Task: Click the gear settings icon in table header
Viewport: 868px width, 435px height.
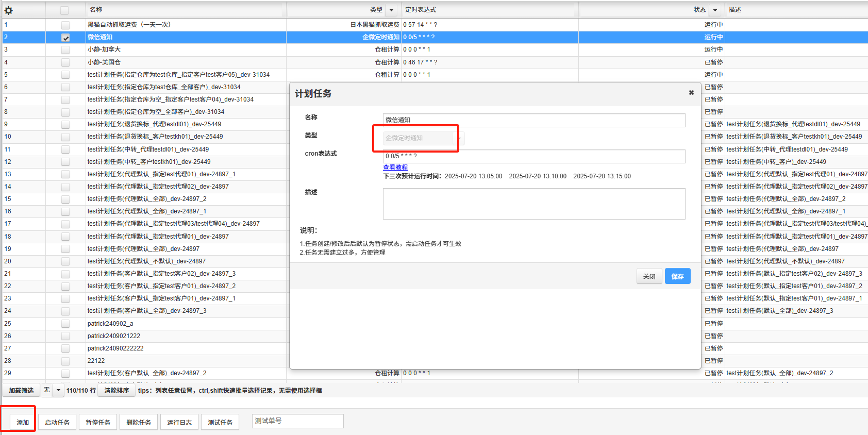Action: [x=8, y=10]
